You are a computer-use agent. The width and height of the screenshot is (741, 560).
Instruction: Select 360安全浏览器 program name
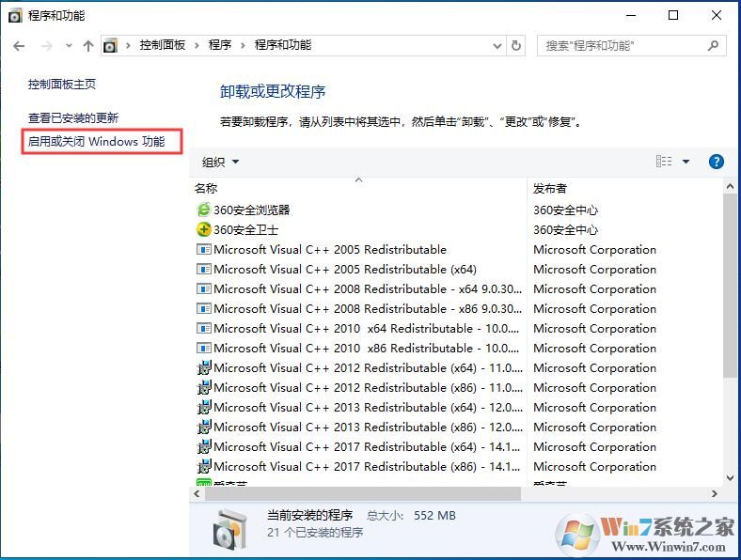coord(251,210)
